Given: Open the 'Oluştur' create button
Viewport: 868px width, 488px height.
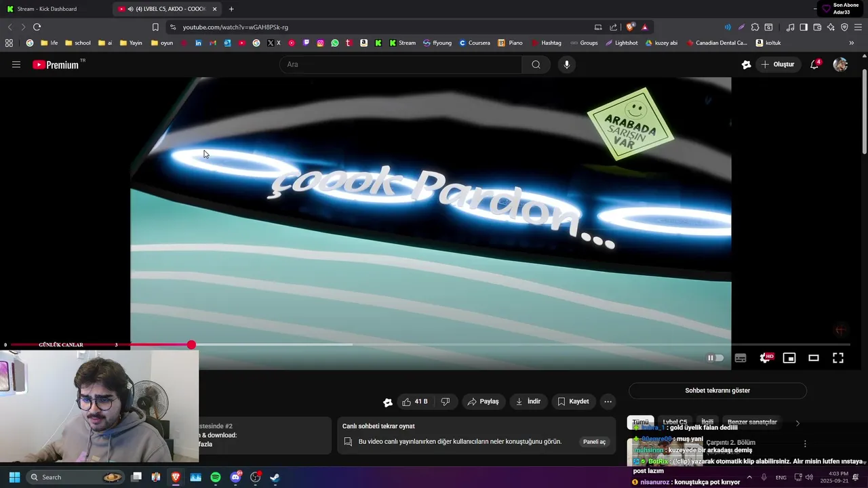Looking at the screenshot, I should click(x=778, y=64).
